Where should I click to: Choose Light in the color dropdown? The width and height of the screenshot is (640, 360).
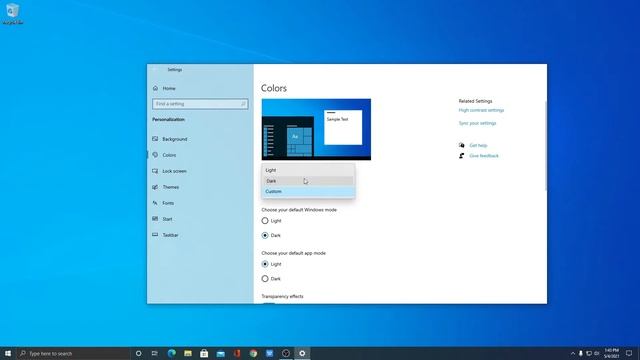click(x=308, y=170)
